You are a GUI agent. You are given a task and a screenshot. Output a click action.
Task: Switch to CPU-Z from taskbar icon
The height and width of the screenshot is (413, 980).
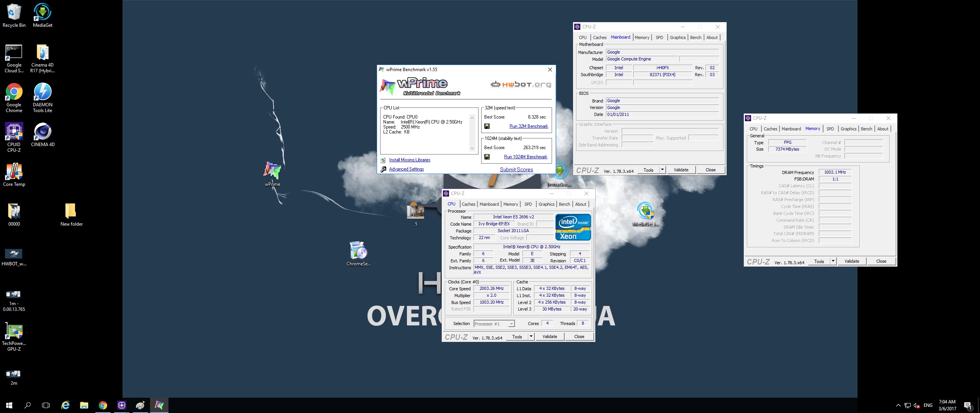click(x=122, y=405)
